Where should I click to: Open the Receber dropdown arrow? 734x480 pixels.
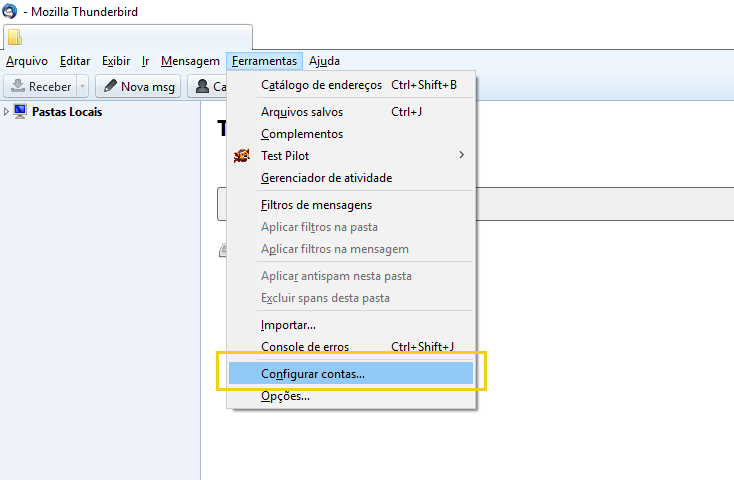(x=82, y=86)
